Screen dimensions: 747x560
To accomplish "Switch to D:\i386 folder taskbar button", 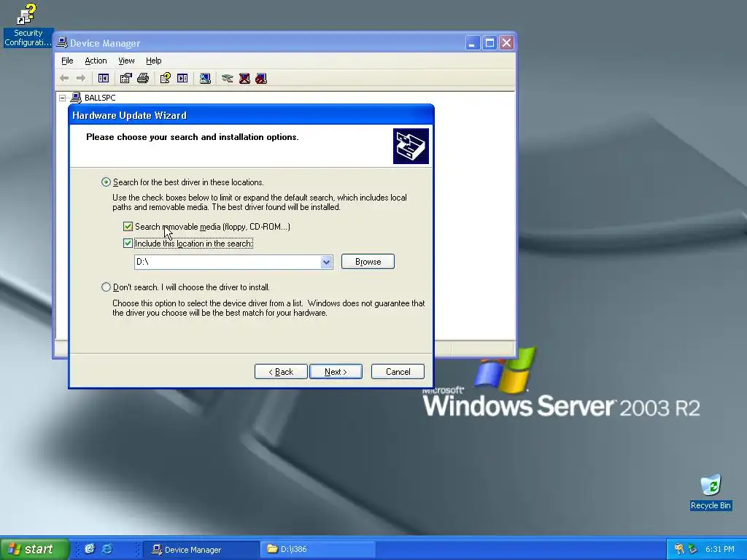I will [318, 549].
